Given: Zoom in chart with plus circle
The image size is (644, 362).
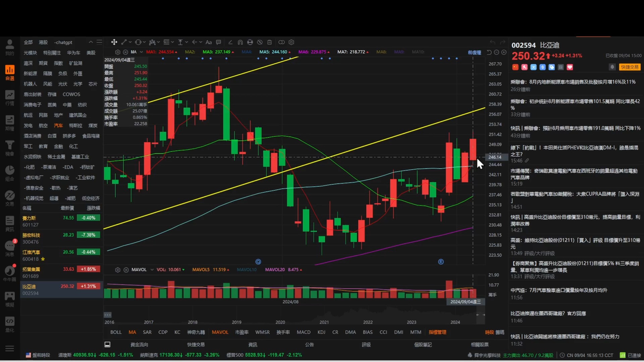Looking at the screenshot, I should click(504, 52).
